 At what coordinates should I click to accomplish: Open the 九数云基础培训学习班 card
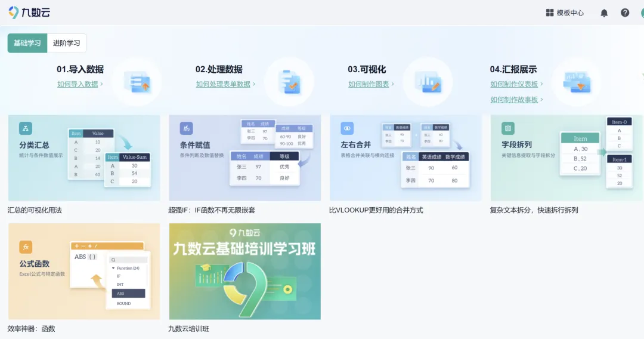pyautogui.click(x=245, y=271)
